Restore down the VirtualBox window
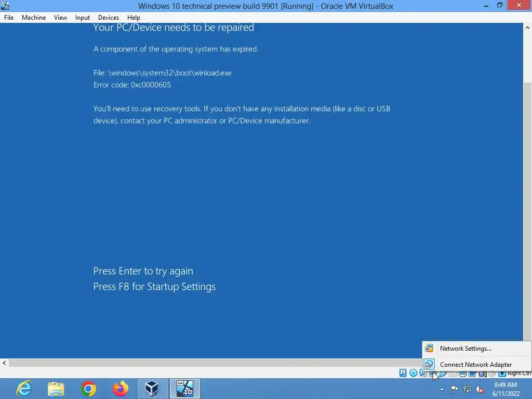Viewport: 532px width, 399px height. click(x=499, y=5)
